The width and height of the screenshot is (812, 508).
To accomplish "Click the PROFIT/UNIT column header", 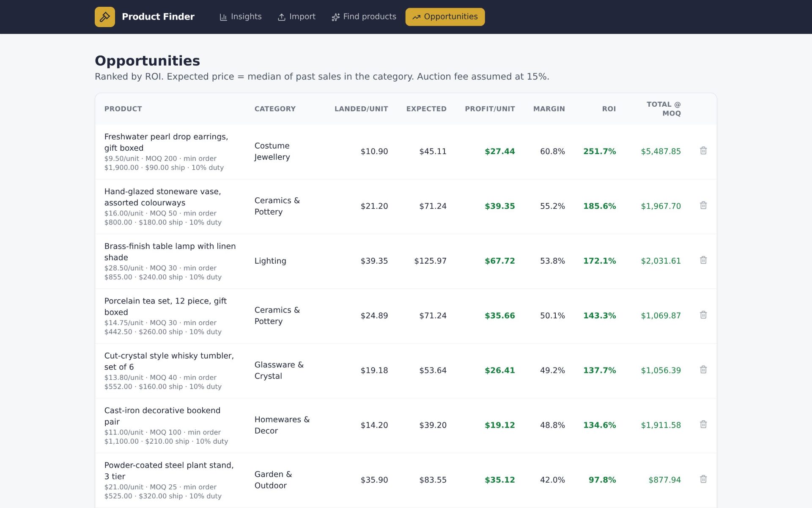I will (490, 109).
